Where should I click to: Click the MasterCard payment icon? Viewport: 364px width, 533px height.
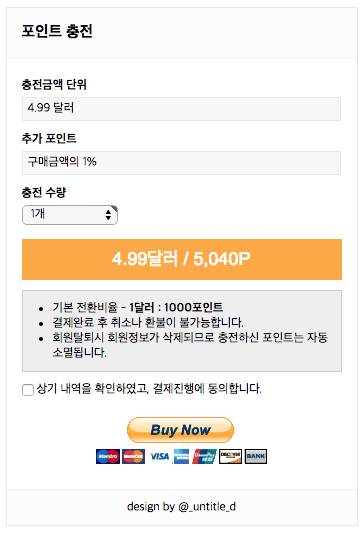coord(134,456)
